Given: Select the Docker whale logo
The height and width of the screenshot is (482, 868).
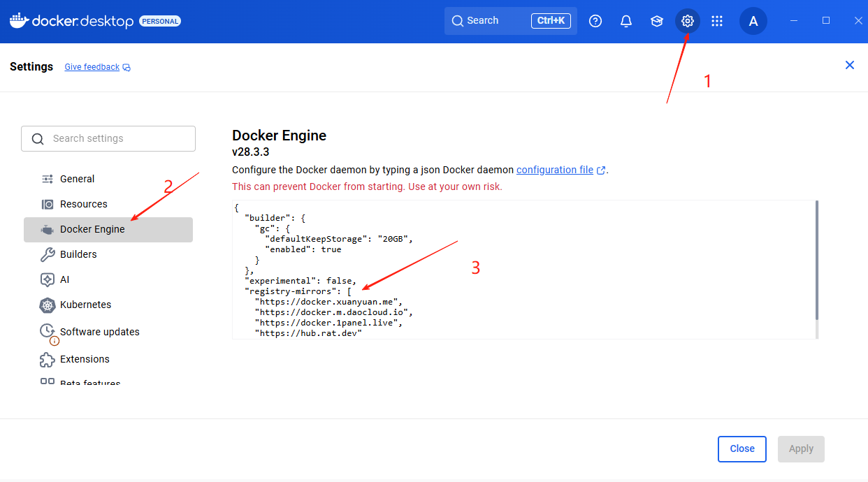Looking at the screenshot, I should (17, 21).
